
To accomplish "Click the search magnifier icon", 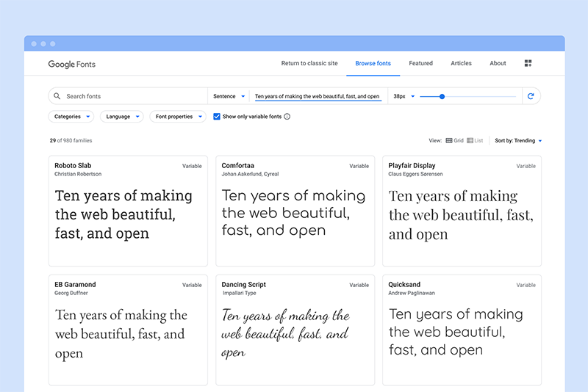I will (x=57, y=96).
